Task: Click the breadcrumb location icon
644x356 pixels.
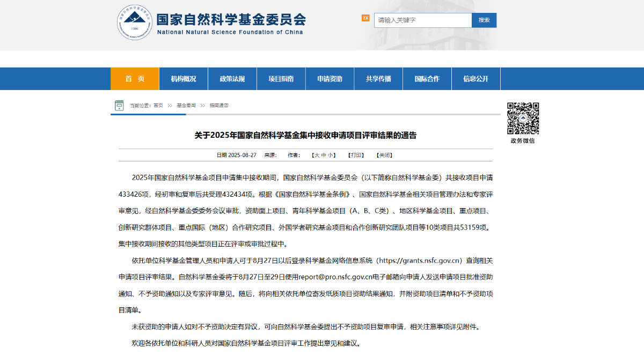Action: [119, 106]
